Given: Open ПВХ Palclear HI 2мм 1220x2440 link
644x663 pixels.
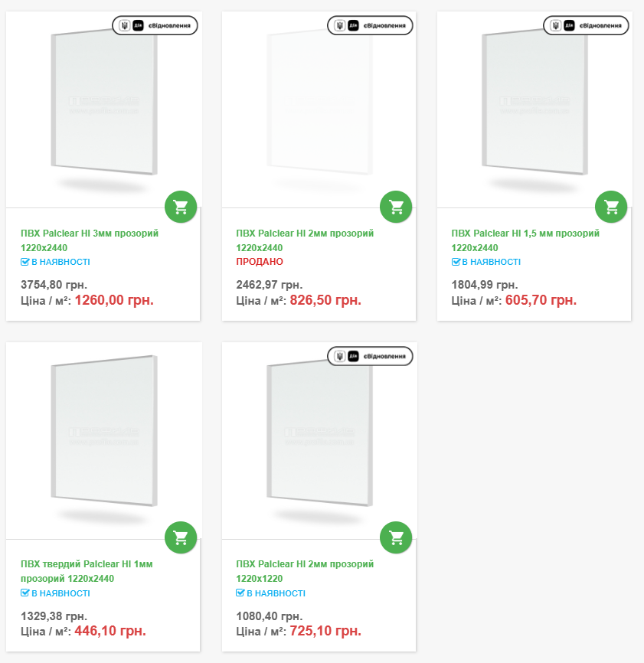Looking at the screenshot, I should [305, 234].
